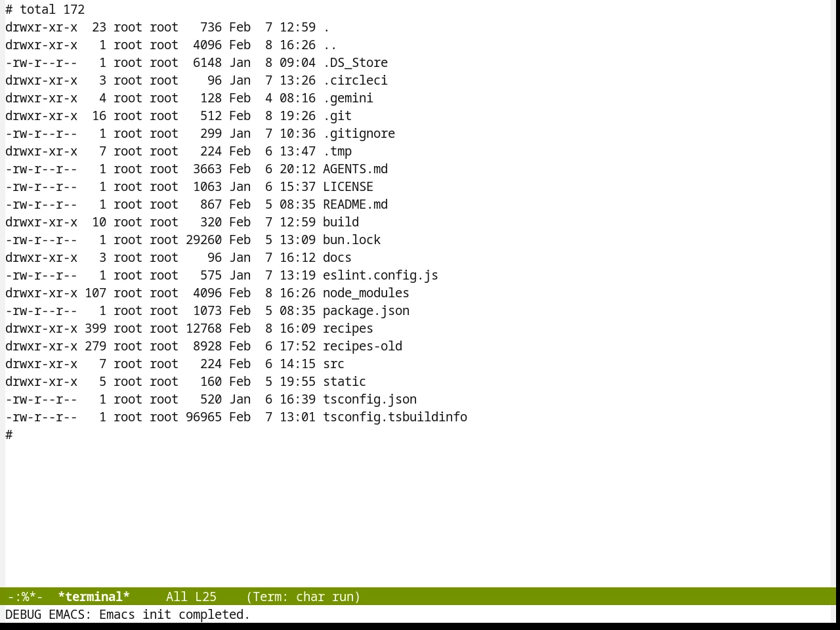Select eslint.config.js in the listing

coord(381,275)
